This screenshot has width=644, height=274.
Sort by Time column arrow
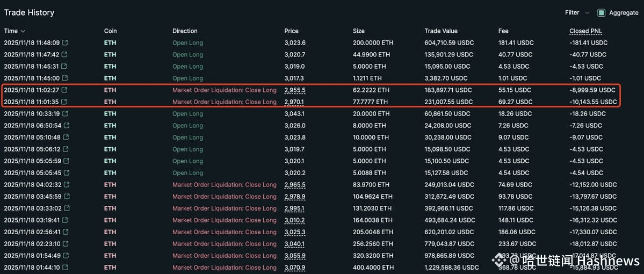[23, 31]
